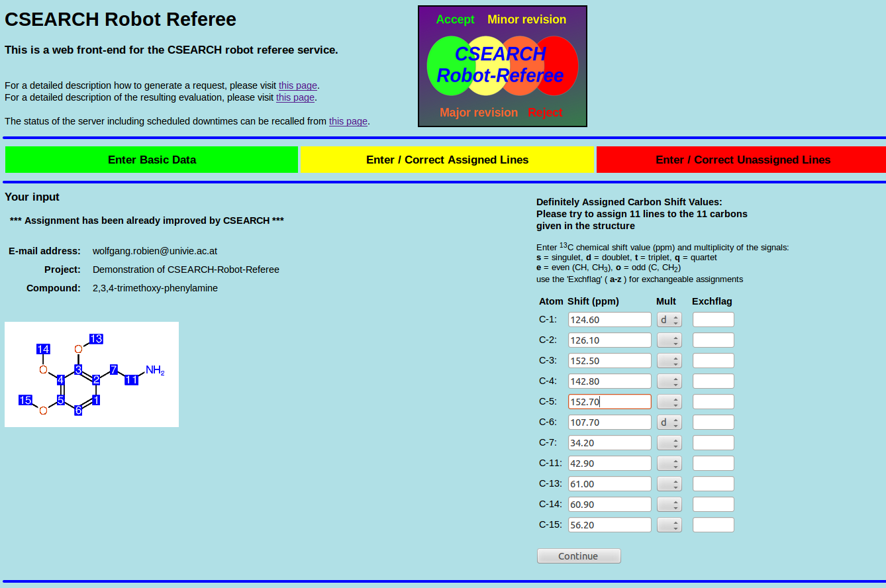
Task: Focus the C-5 shift input field
Action: [609, 402]
